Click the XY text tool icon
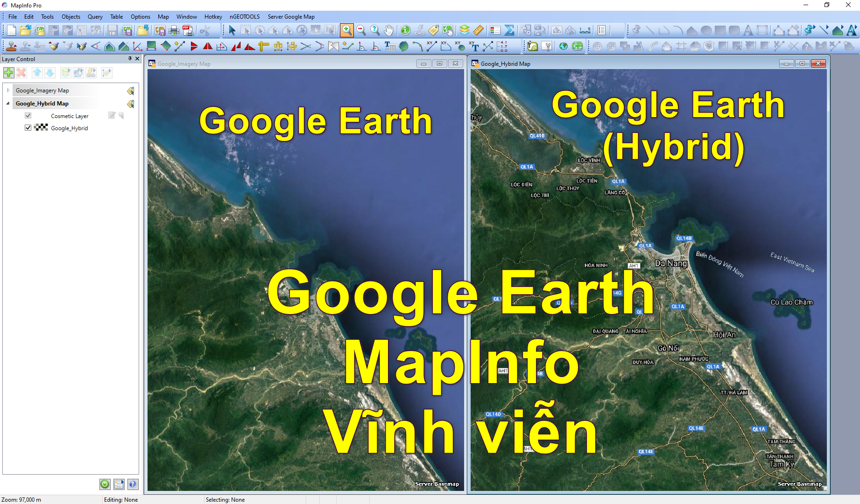860x504 pixels. point(474,46)
